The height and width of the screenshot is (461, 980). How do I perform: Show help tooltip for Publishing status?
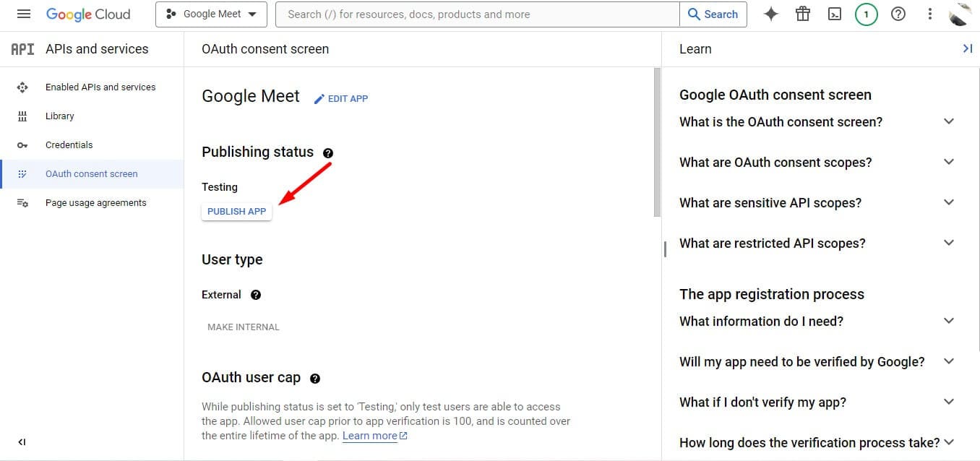328,153
